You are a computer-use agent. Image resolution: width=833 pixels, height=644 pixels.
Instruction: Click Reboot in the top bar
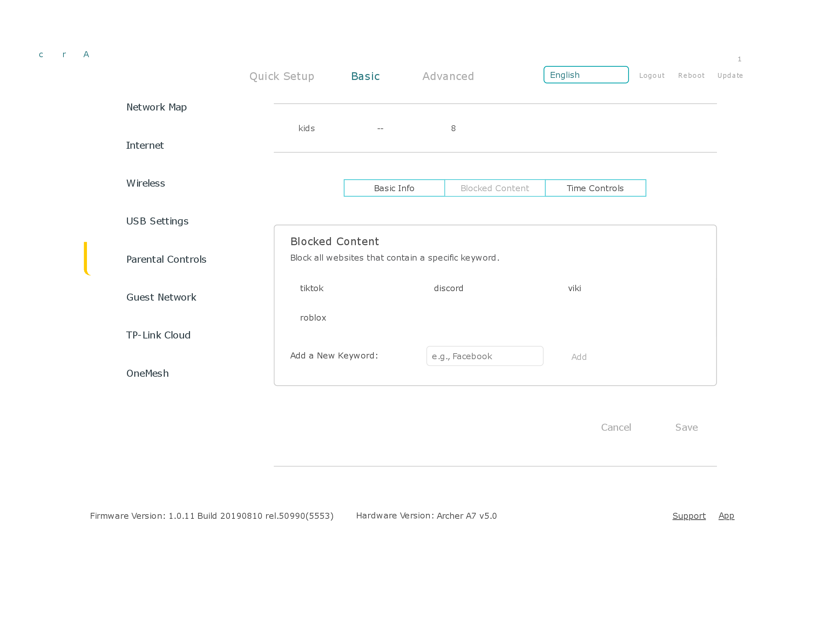click(x=691, y=75)
